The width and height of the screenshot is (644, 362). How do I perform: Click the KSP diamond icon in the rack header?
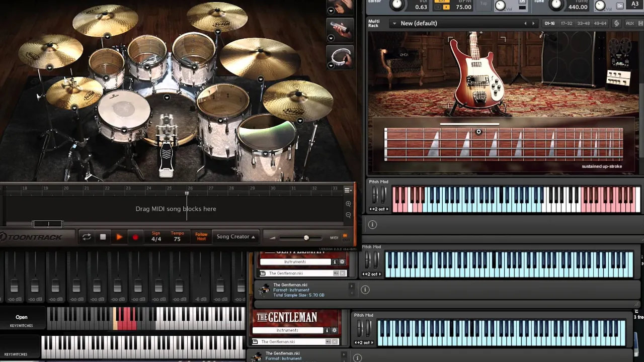(617, 23)
